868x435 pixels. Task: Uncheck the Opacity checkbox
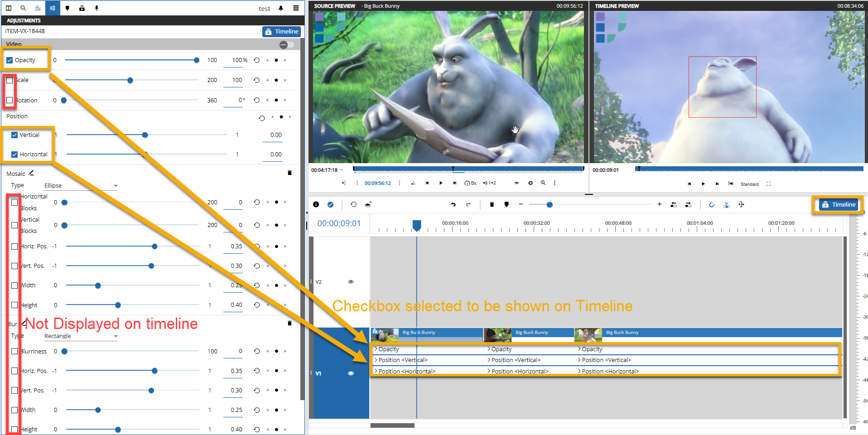tap(10, 60)
